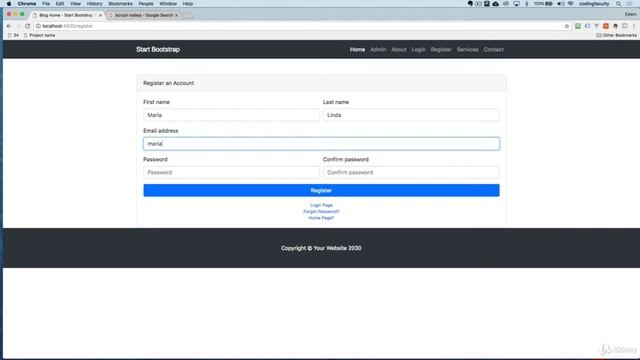Go to Home in the navbar
Image resolution: width=640 pixels, height=360 pixels.
[x=357, y=49]
